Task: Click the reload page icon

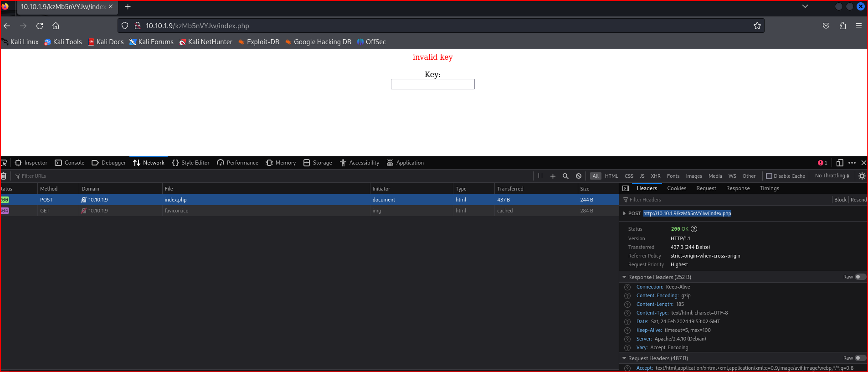Action: tap(40, 26)
